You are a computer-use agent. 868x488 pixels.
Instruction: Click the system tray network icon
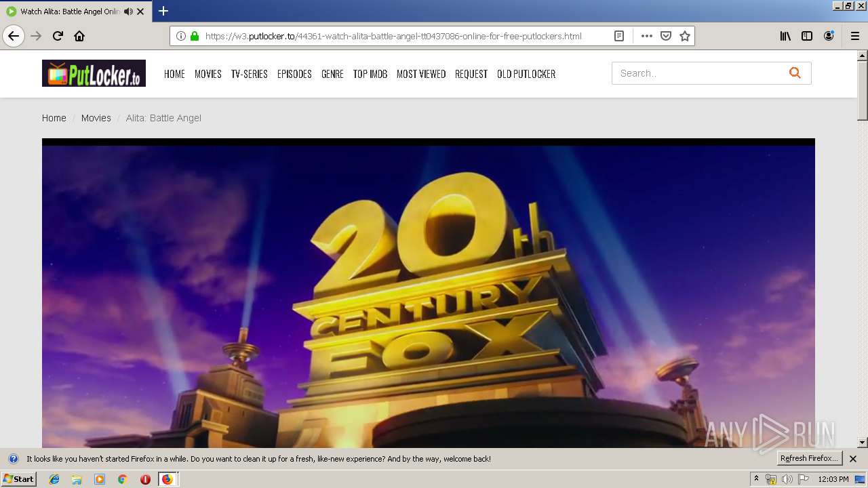[x=771, y=479]
